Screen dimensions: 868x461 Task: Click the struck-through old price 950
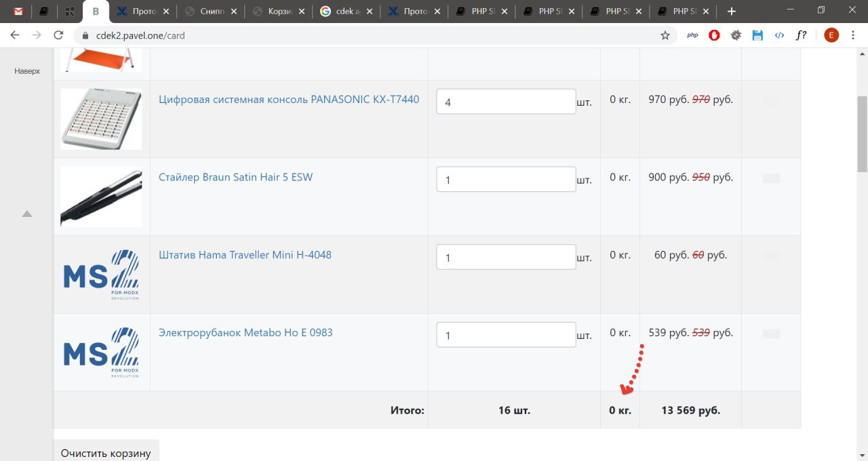click(x=701, y=178)
